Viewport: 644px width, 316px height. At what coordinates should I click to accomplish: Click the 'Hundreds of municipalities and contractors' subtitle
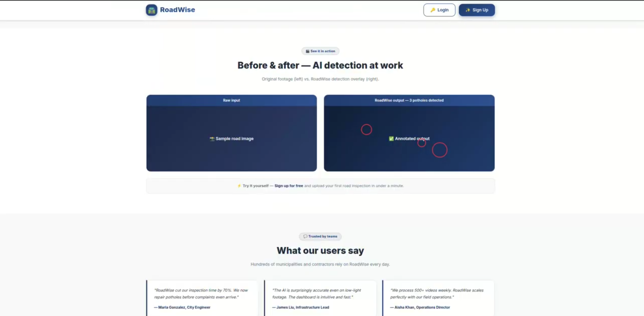coord(320,264)
